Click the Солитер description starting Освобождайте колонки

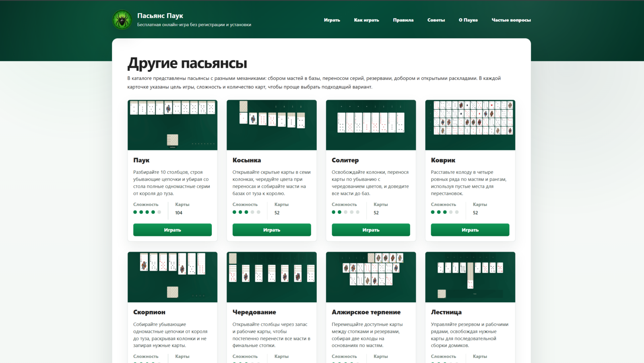370,183
